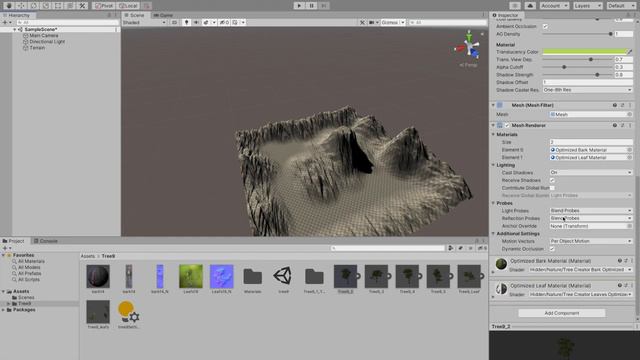Image resolution: width=640 pixels, height=360 pixels.
Task: Open the Layers dropdown
Action: [x=587, y=6]
